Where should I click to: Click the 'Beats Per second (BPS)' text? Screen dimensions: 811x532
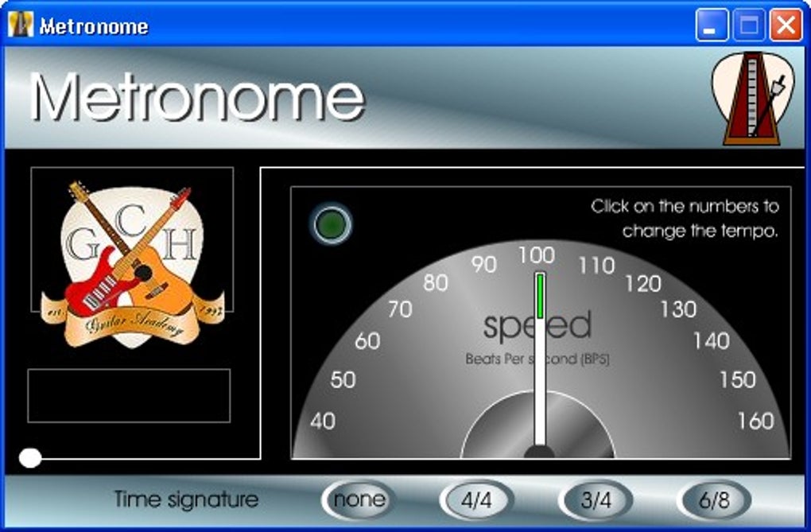(x=537, y=359)
